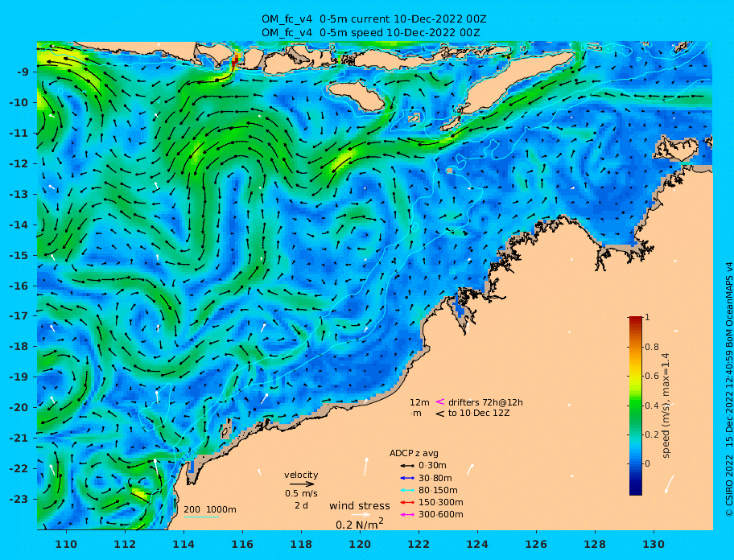The width and height of the screenshot is (734, 560).
Task: Click the '2 d' label under velocity
Action: 302,506
